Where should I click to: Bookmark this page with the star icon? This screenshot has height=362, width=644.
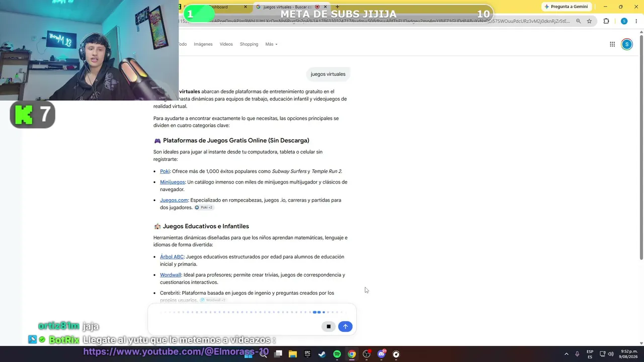589,21
